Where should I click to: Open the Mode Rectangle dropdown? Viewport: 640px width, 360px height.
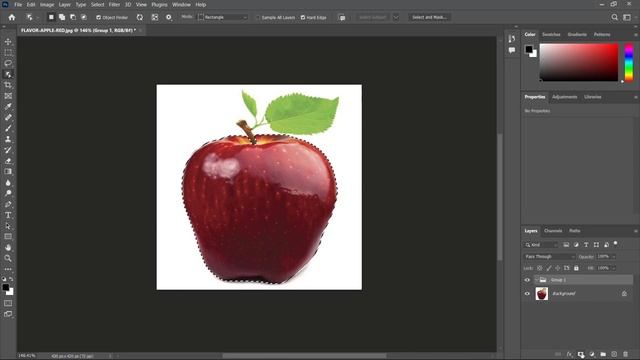click(x=223, y=17)
